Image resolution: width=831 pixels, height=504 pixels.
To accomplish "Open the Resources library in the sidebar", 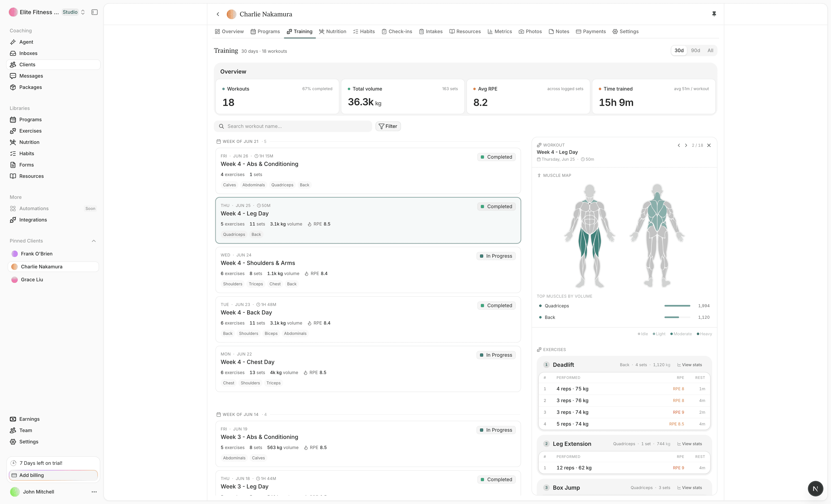I will (x=53, y=176).
